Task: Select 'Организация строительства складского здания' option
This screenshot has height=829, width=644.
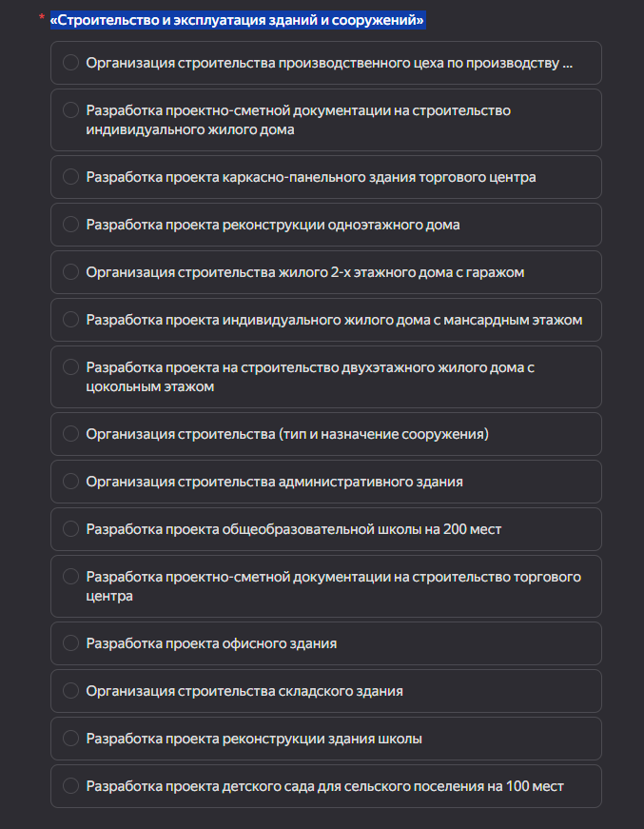Action: click(x=70, y=691)
